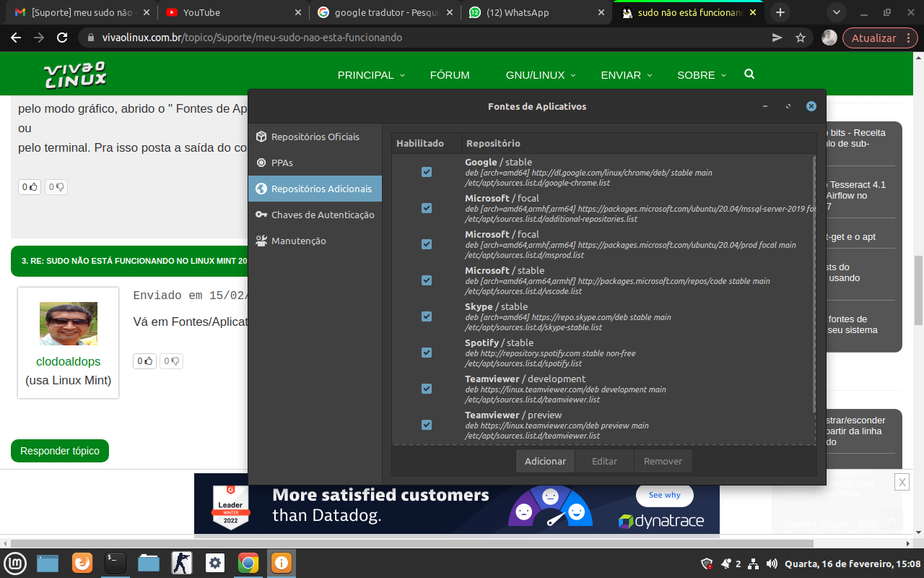
Task: Click clodoaldops avatar picture
Action: pyautogui.click(x=69, y=324)
